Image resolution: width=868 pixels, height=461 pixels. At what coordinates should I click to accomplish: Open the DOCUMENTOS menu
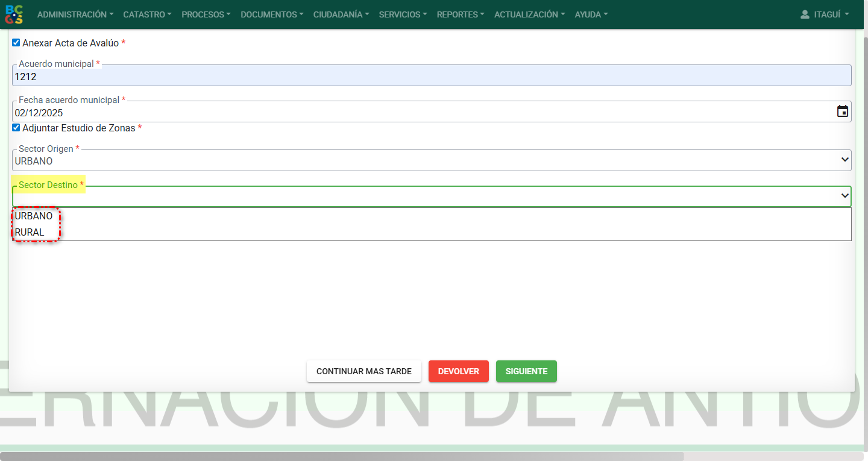point(272,14)
